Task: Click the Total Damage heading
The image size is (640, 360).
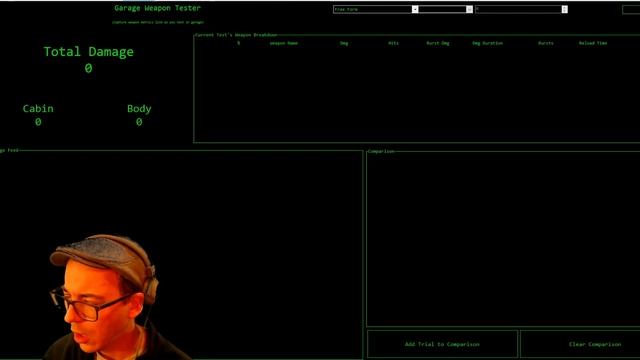Action: 89,52
